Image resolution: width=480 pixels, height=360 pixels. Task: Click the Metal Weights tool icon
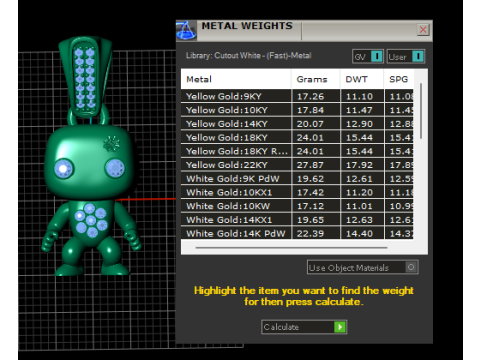tap(186, 31)
